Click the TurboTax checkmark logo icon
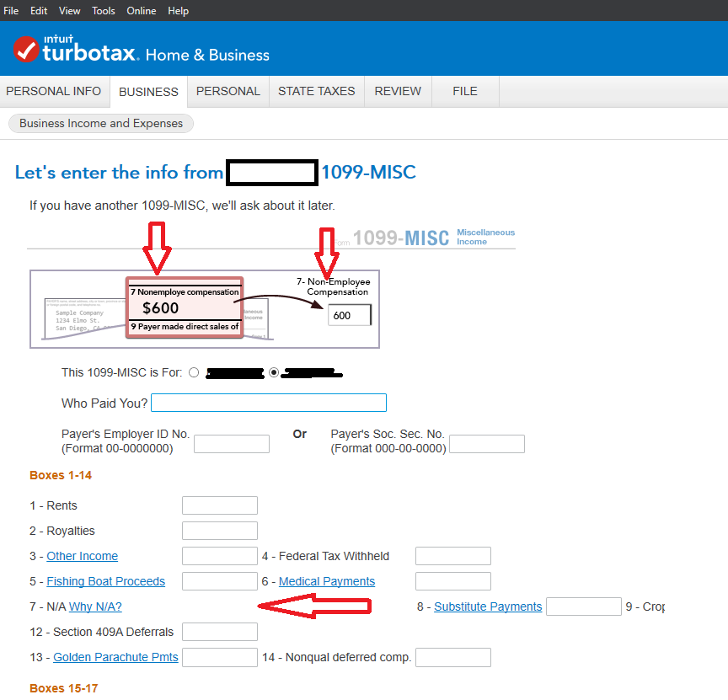Image resolution: width=728 pixels, height=700 pixels. [x=26, y=49]
